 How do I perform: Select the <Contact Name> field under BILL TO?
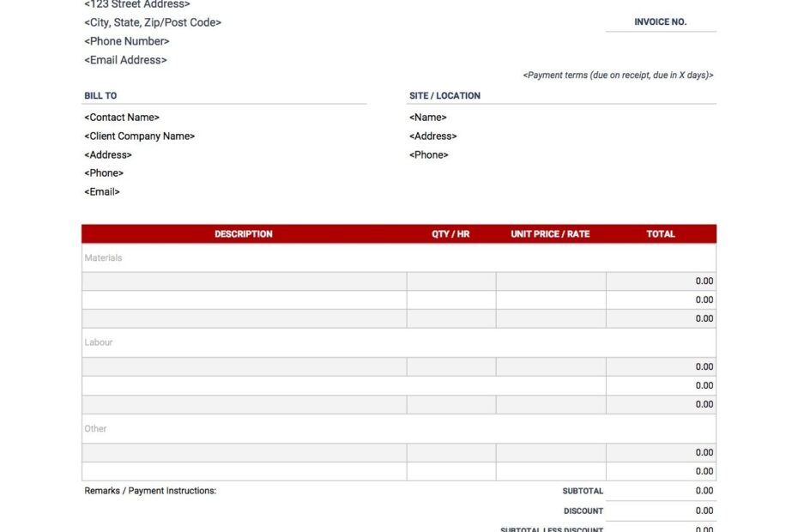click(122, 117)
